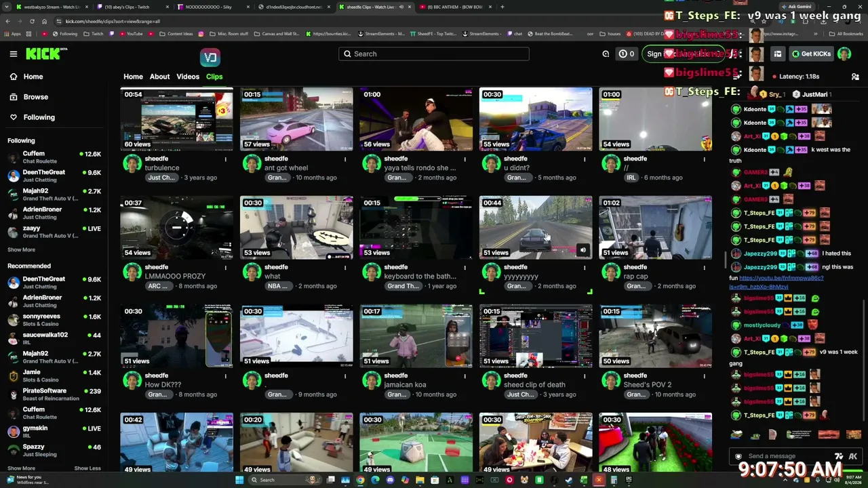Open more options for jamaican koa clip

[465, 376]
